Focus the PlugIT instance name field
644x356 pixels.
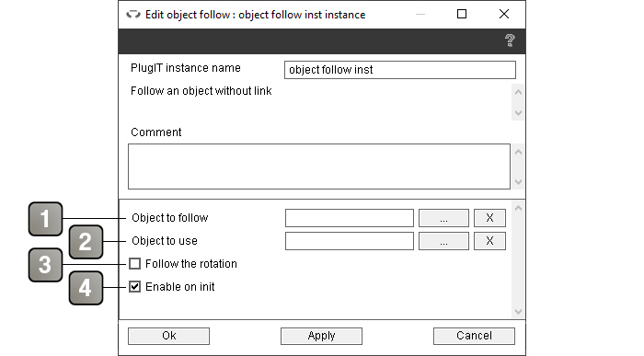coord(400,70)
